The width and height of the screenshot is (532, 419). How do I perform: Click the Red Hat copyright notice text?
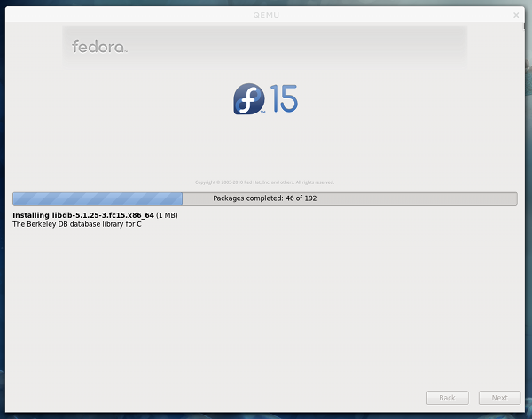tap(264, 182)
